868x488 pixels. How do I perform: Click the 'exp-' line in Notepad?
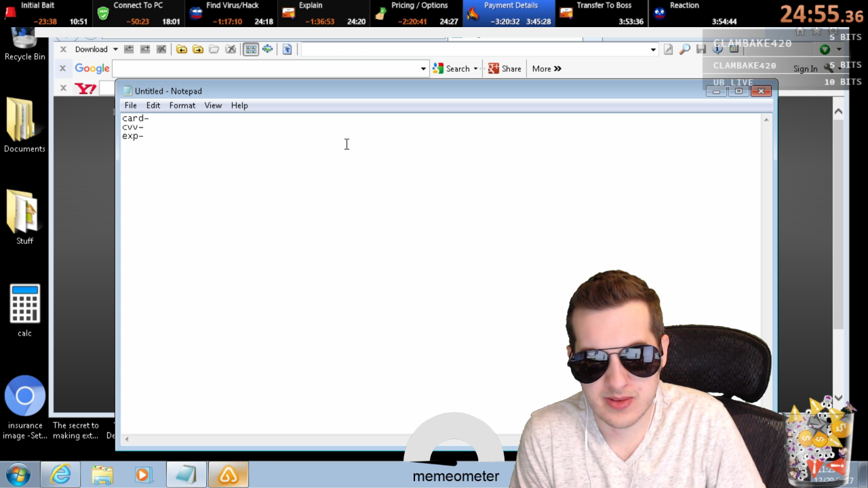133,136
